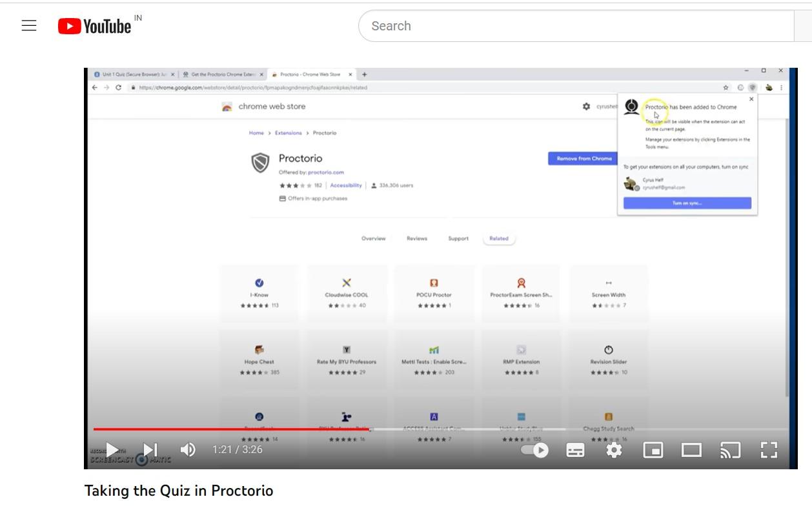Click the browser reload button in video
Viewport: 812px width, 508px height.
(118, 87)
